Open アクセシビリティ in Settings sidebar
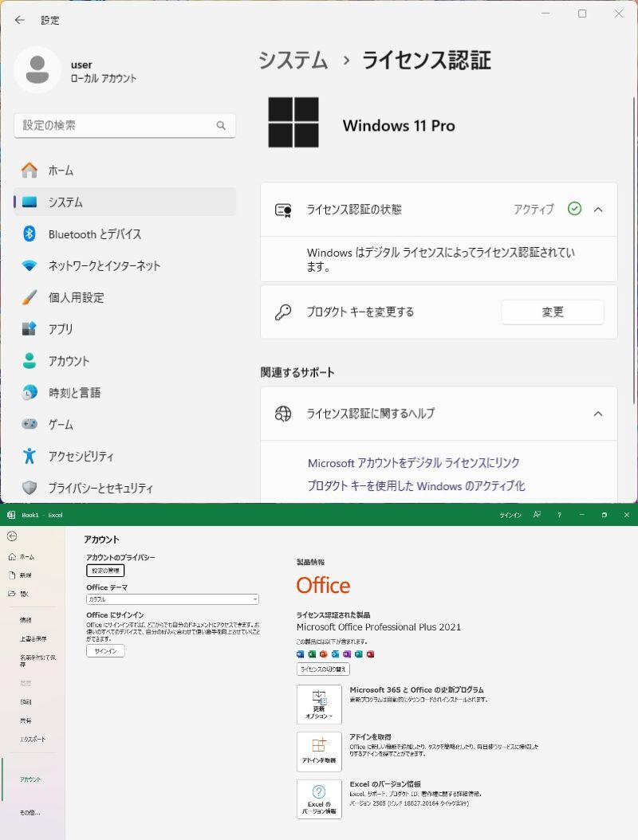This screenshot has width=638, height=840. click(124, 457)
